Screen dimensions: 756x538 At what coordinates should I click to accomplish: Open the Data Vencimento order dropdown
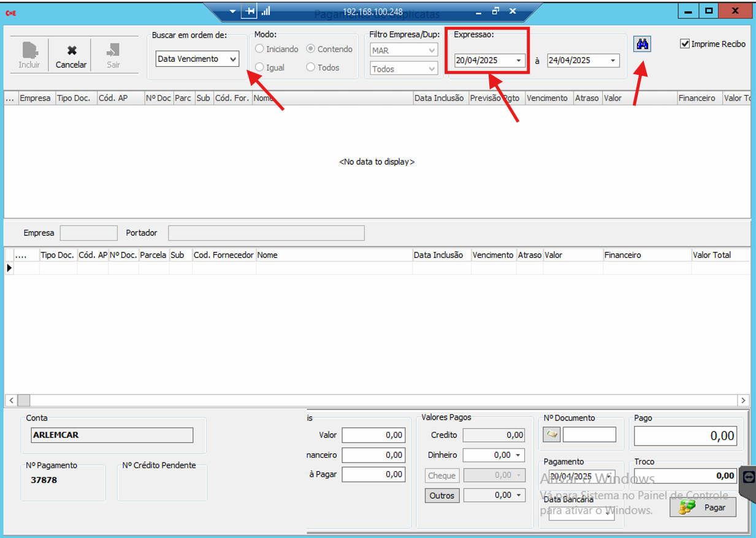pyautogui.click(x=233, y=59)
